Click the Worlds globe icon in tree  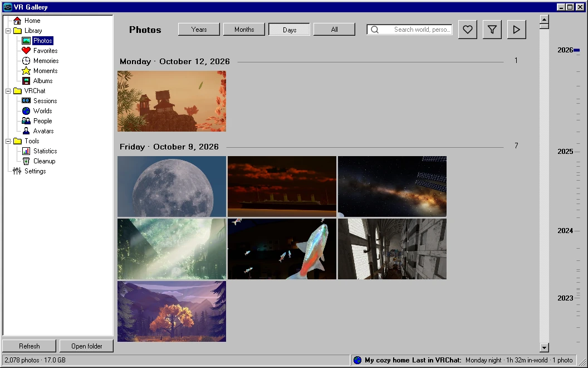(26, 111)
